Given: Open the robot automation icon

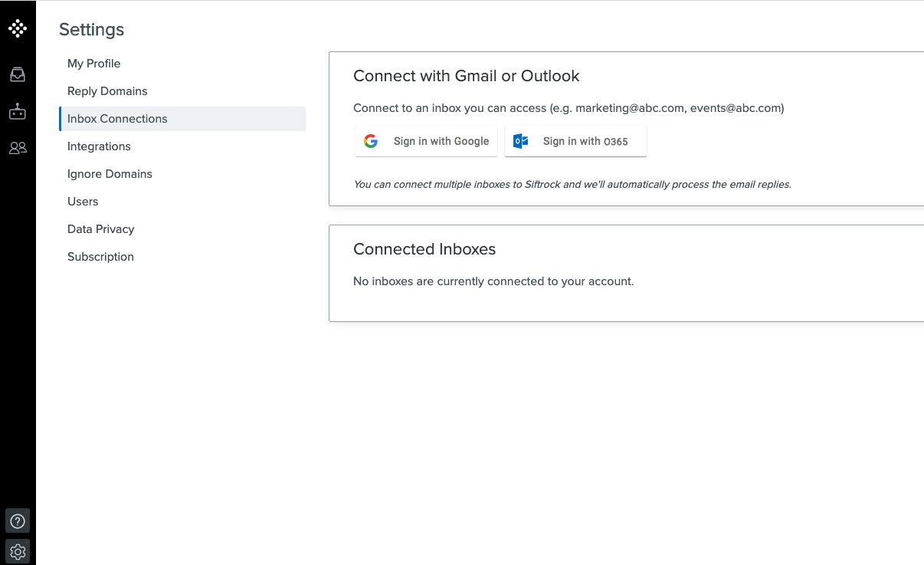Looking at the screenshot, I should point(18,111).
